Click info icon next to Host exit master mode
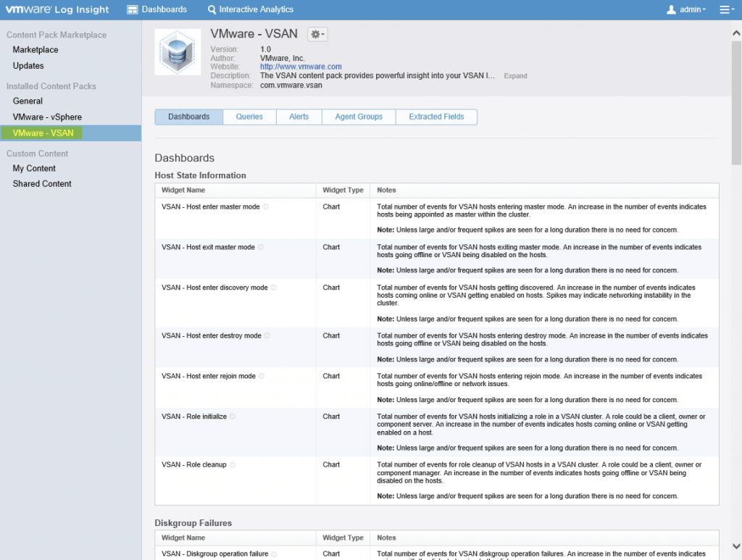 pyautogui.click(x=261, y=247)
